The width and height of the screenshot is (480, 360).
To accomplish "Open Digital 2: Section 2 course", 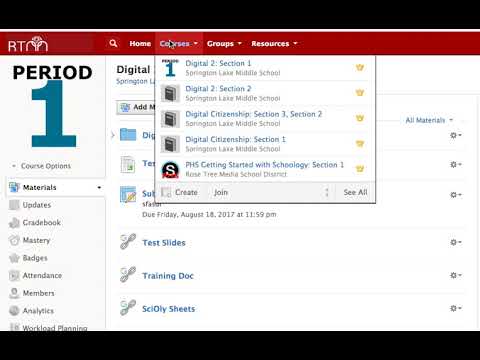I will (x=218, y=89).
